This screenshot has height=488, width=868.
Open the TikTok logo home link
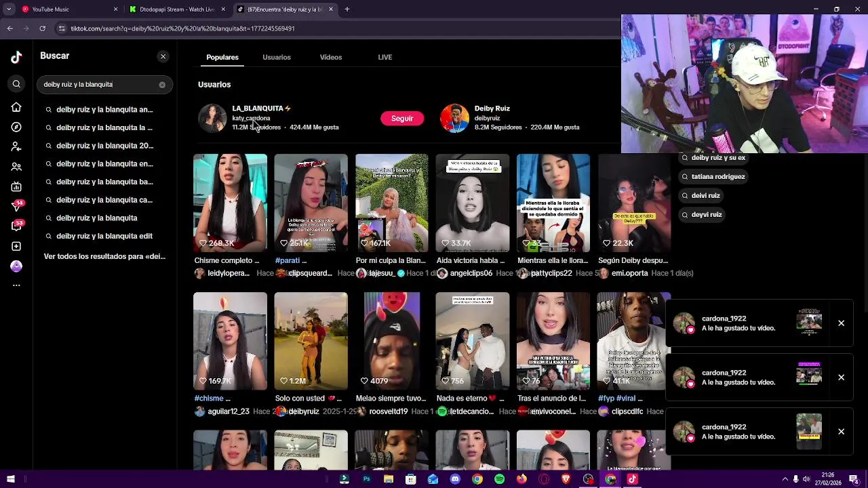coord(16,57)
